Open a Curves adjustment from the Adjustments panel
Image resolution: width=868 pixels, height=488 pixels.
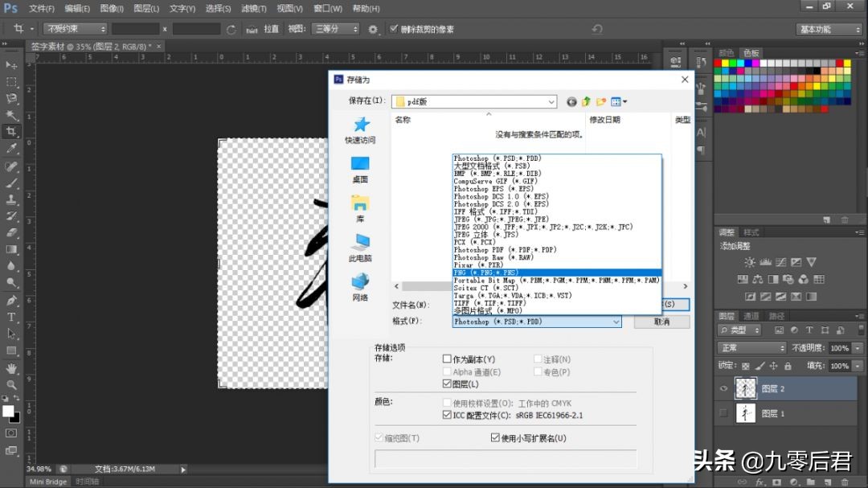pos(780,261)
